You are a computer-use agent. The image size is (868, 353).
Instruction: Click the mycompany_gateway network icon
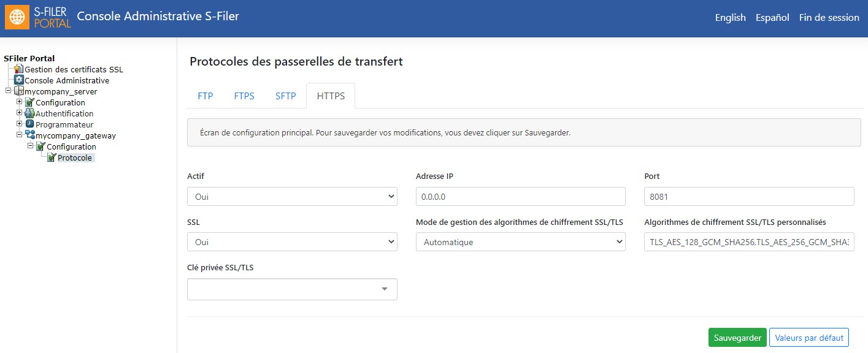[x=29, y=135]
